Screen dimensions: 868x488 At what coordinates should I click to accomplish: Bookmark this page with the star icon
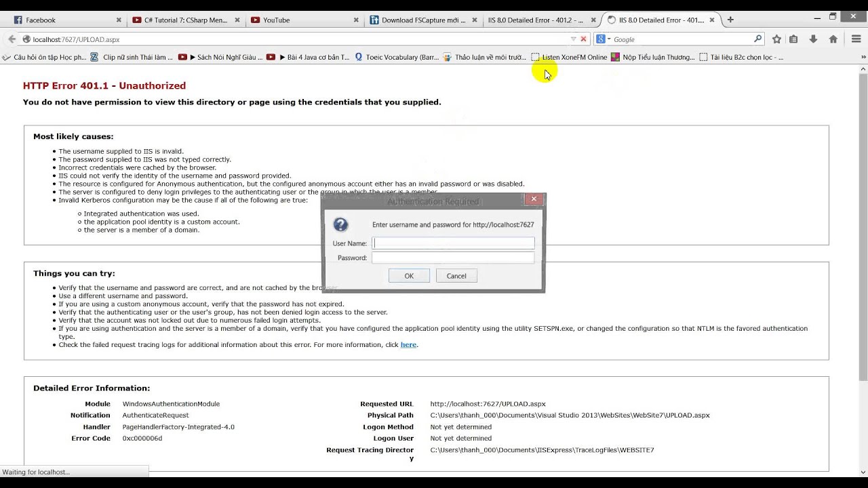[x=776, y=39]
